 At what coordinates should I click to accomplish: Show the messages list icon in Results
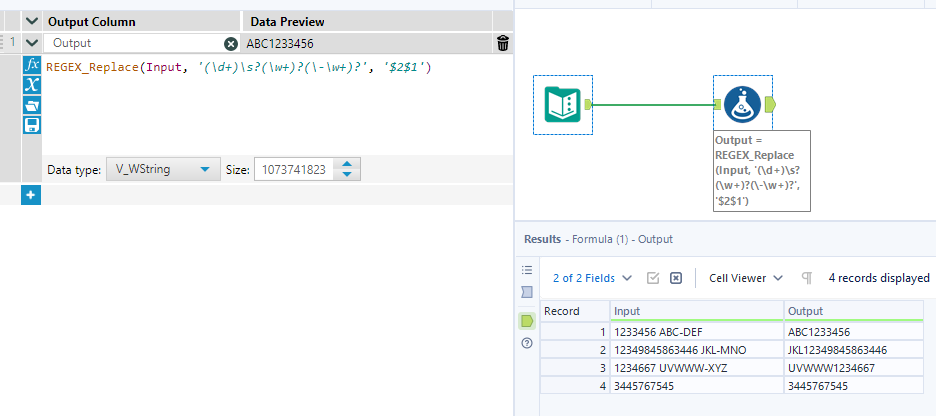tap(526, 270)
